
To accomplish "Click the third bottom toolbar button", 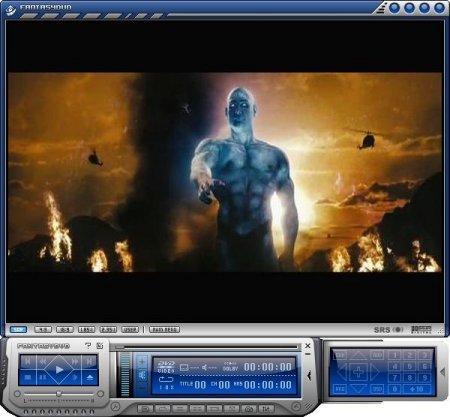I will pos(180,408).
